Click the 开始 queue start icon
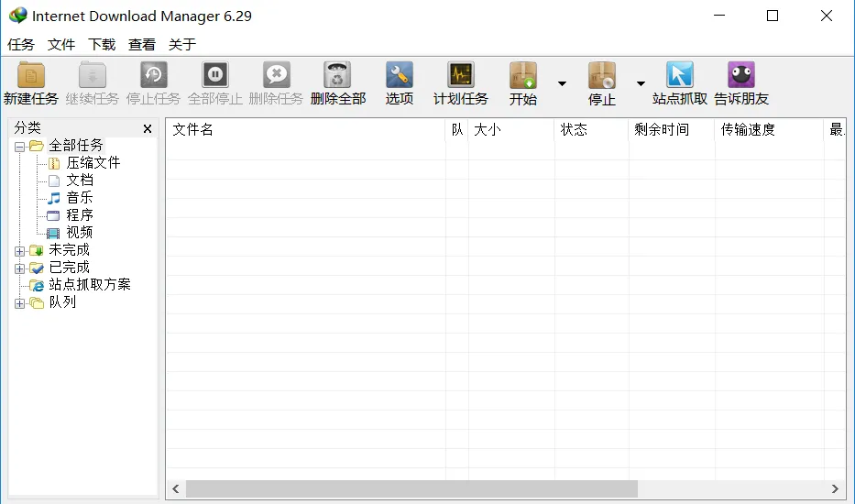The width and height of the screenshot is (855, 504). pos(523,75)
